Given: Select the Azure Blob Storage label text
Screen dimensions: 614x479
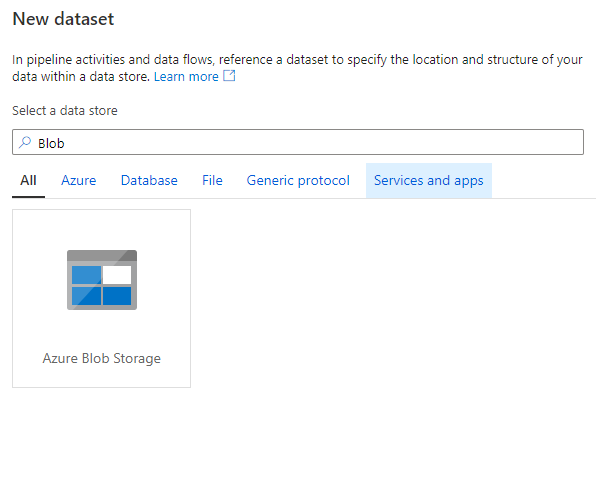Looking at the screenshot, I should (101, 358).
